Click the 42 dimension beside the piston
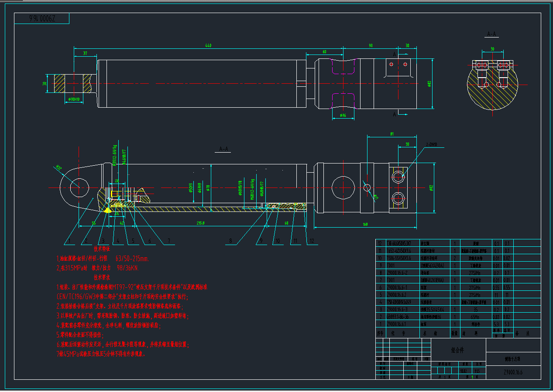 122,223
